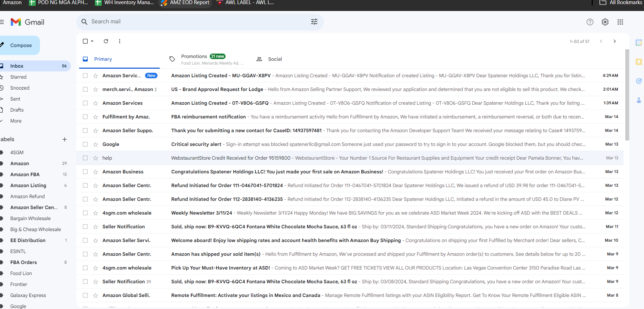Screen dimensions: 644x309
Task: Open the Sent folder
Action: [15, 99]
